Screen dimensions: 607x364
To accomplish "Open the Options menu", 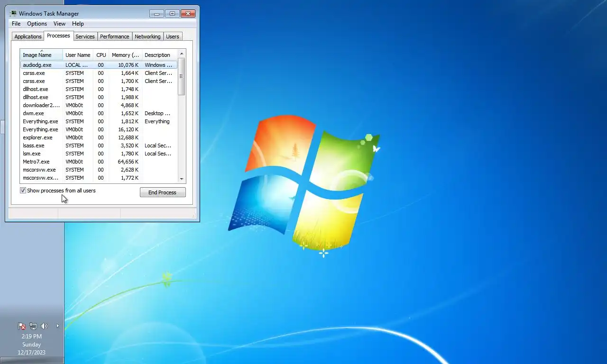I will coord(37,24).
